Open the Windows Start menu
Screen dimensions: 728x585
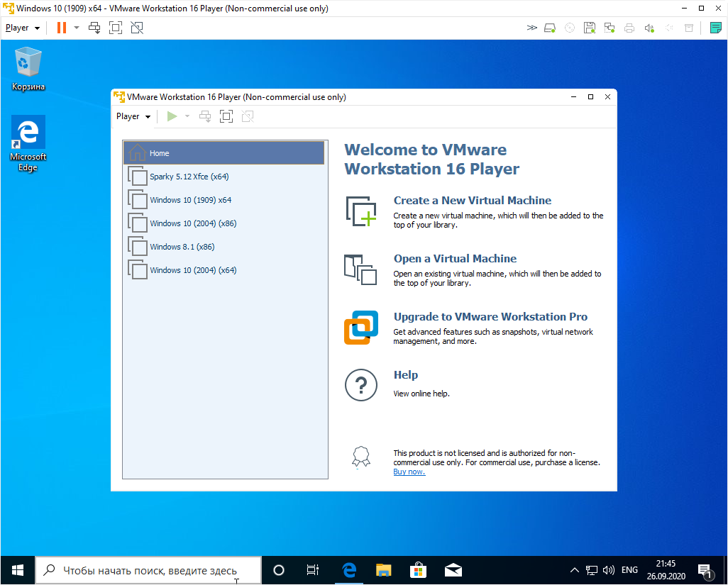tap(18, 570)
